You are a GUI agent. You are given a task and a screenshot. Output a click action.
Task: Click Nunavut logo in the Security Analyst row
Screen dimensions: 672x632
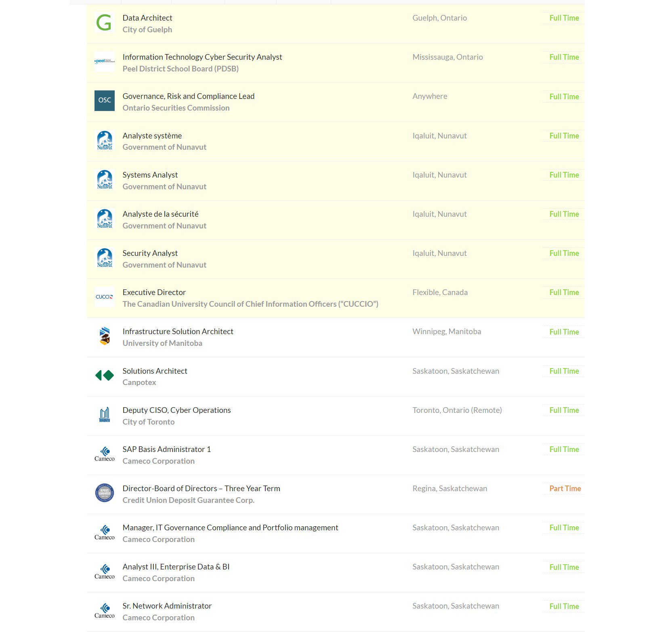(x=104, y=257)
